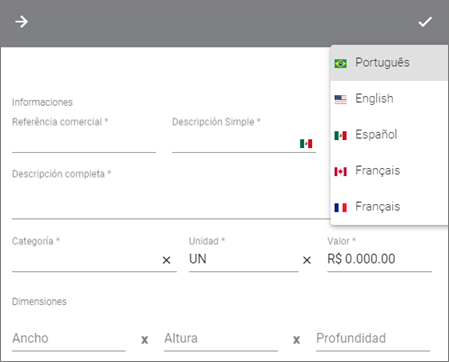Click the Canada flag icon
The width and height of the screenshot is (449, 362).
click(340, 171)
